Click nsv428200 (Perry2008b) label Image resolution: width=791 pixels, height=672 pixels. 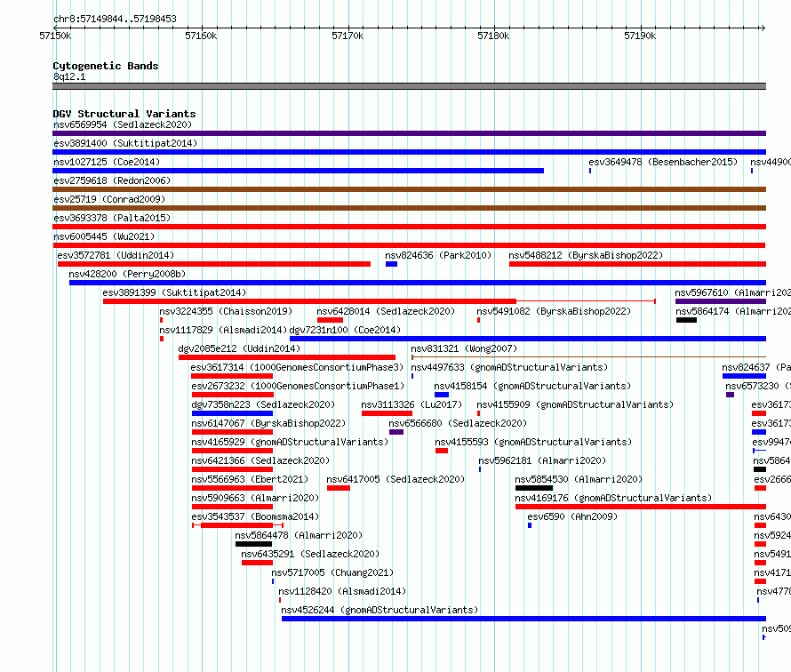pos(127,274)
